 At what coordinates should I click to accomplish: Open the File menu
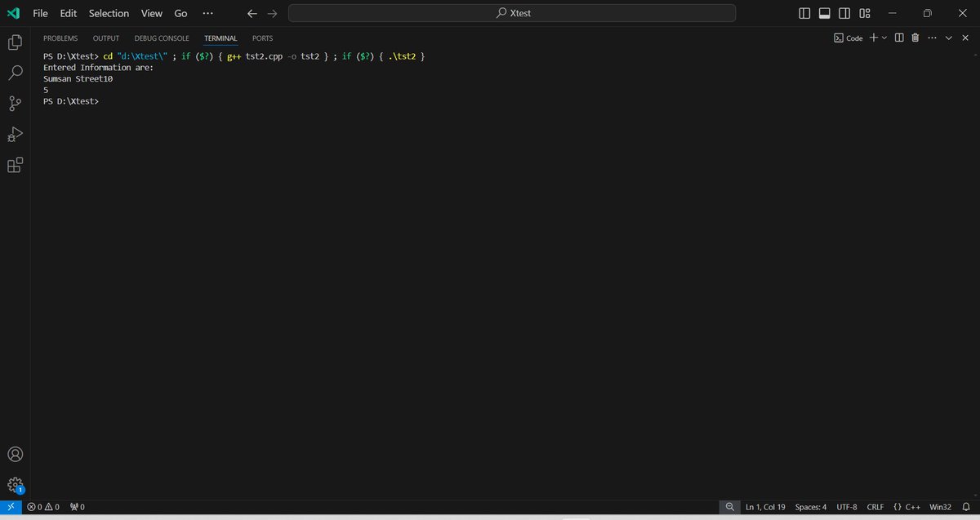40,13
